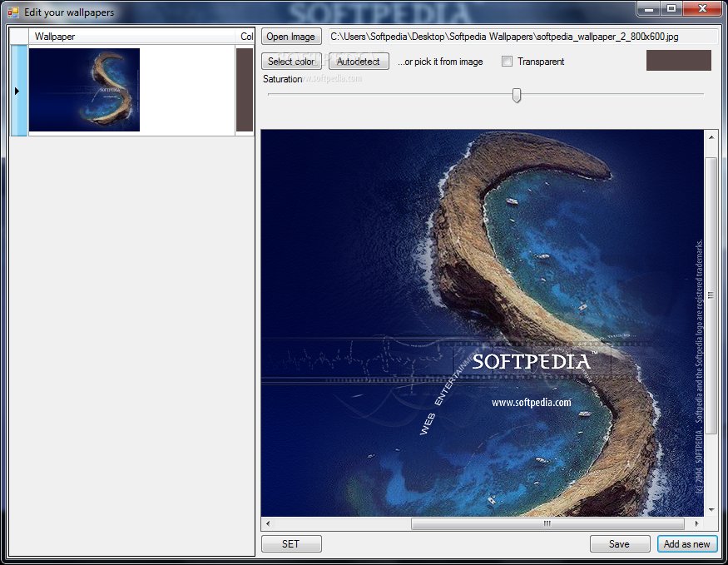Click the Add as new button

(687, 543)
